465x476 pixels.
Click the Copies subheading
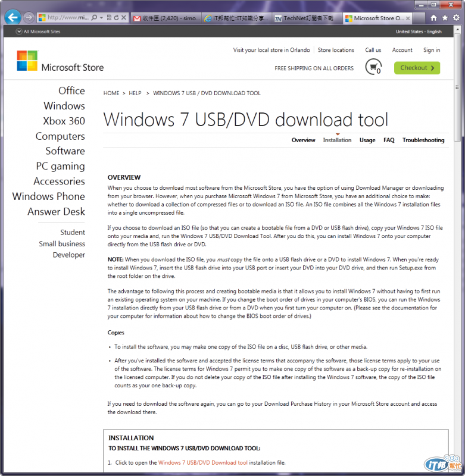(x=116, y=333)
